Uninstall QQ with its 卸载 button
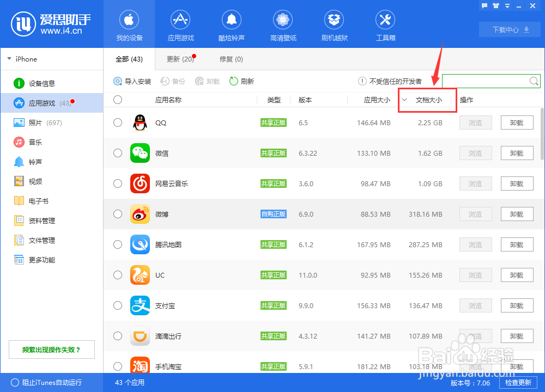Screen dimensions: 545x392 coord(517,122)
